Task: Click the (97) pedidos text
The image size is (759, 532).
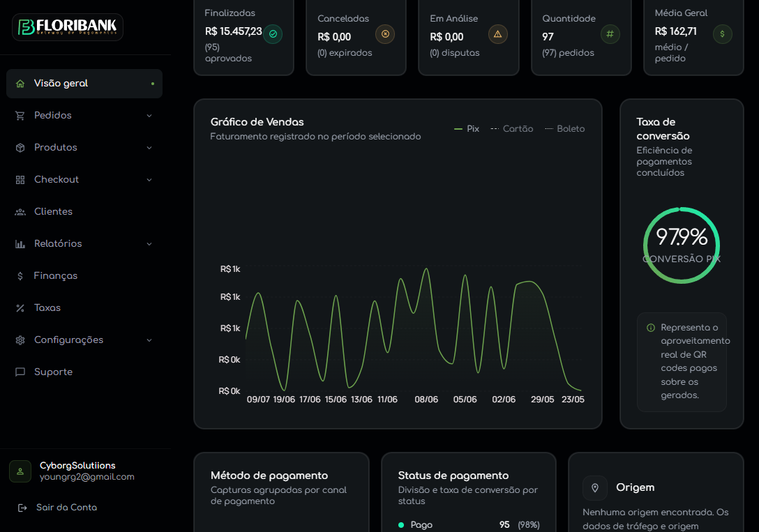Action: click(568, 53)
